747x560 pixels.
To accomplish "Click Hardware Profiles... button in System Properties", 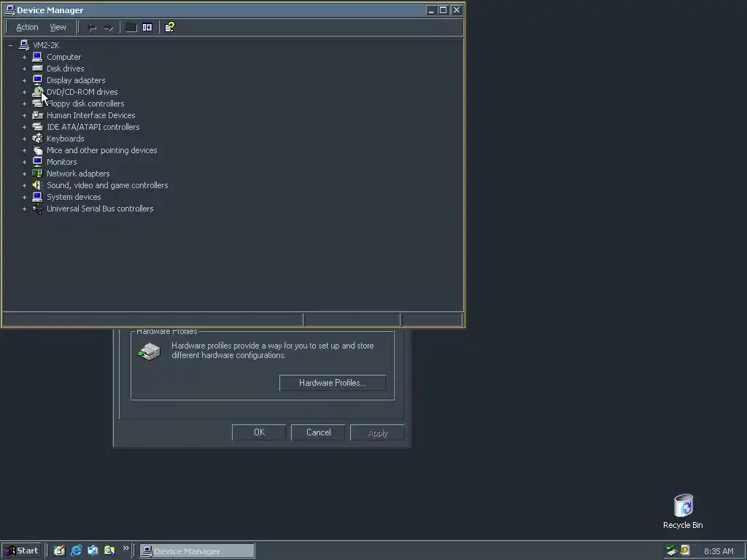I will (333, 383).
